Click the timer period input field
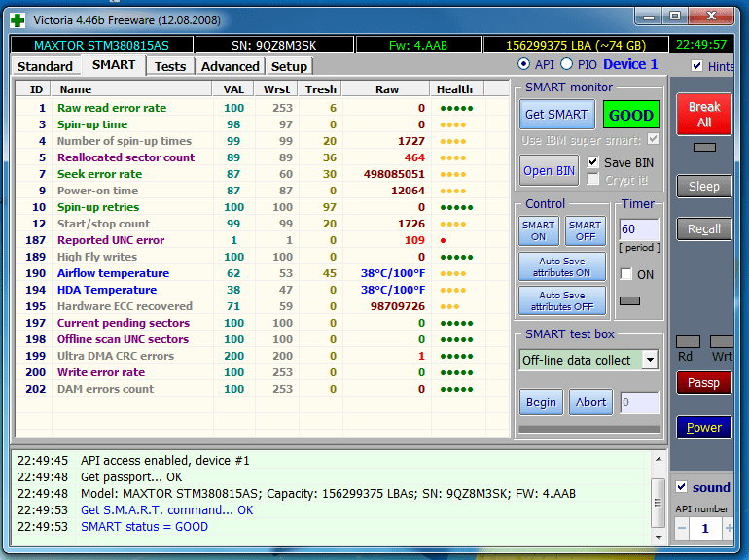749x560 pixels. [638, 230]
